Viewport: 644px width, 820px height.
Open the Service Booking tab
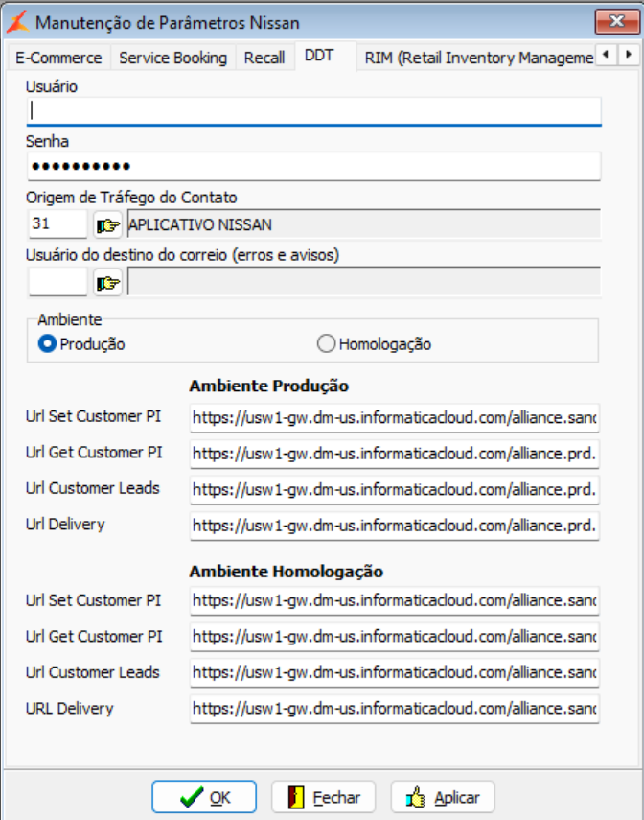[x=172, y=58]
